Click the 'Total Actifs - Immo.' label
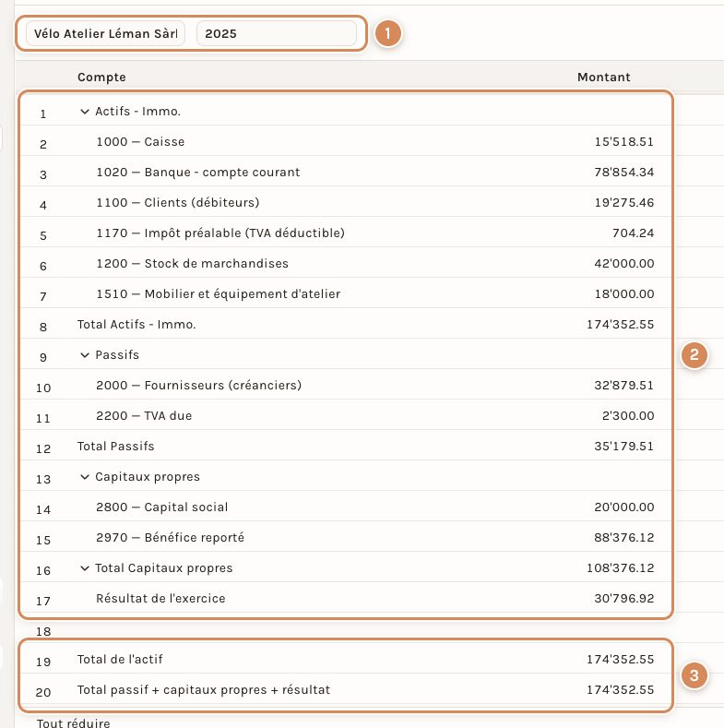Screen dimensions: 724x728 pos(136,325)
